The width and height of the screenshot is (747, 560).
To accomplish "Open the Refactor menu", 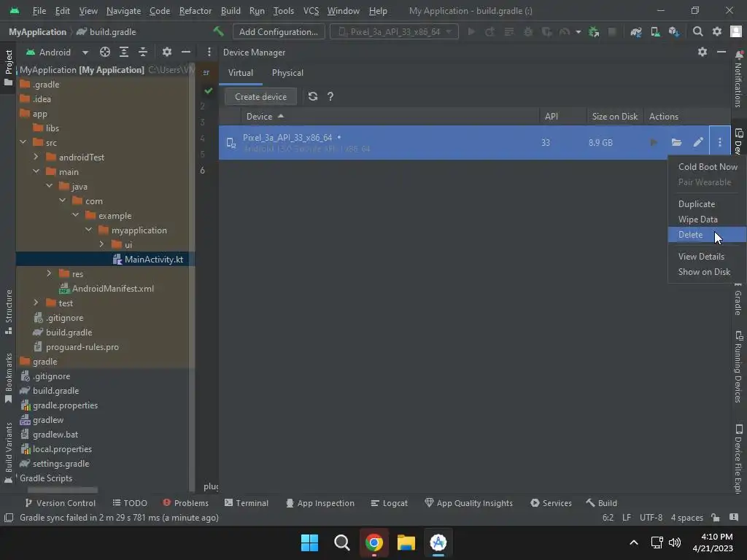I will pos(196,10).
